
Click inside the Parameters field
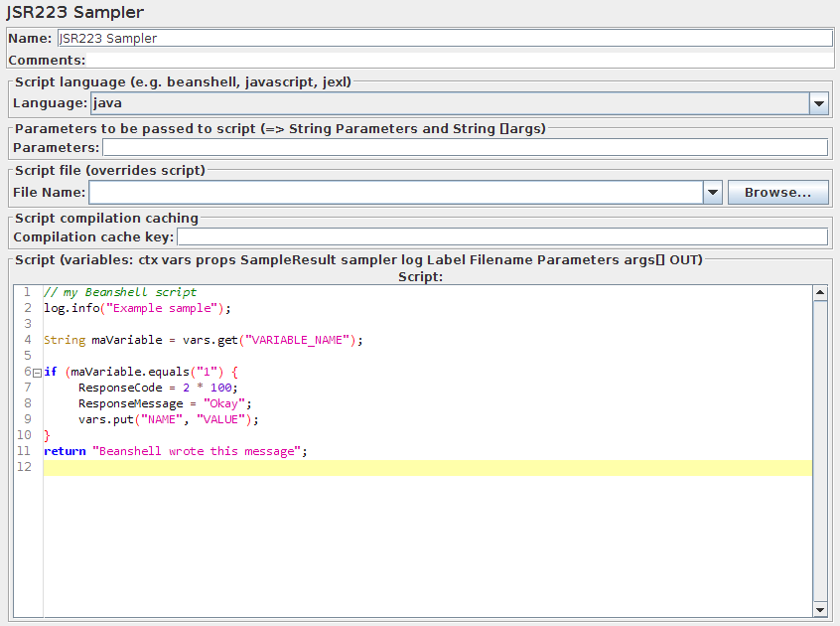tap(447, 145)
